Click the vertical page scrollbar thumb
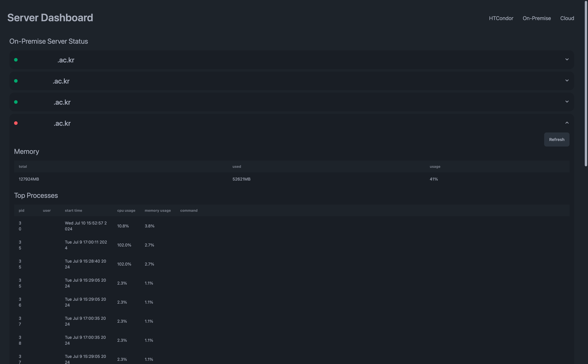This screenshot has width=588, height=364. (x=586, y=83)
